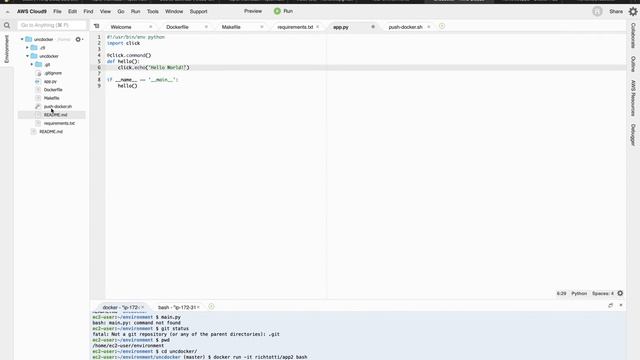
Task: Open the Python language mode selector
Action: click(x=579, y=293)
